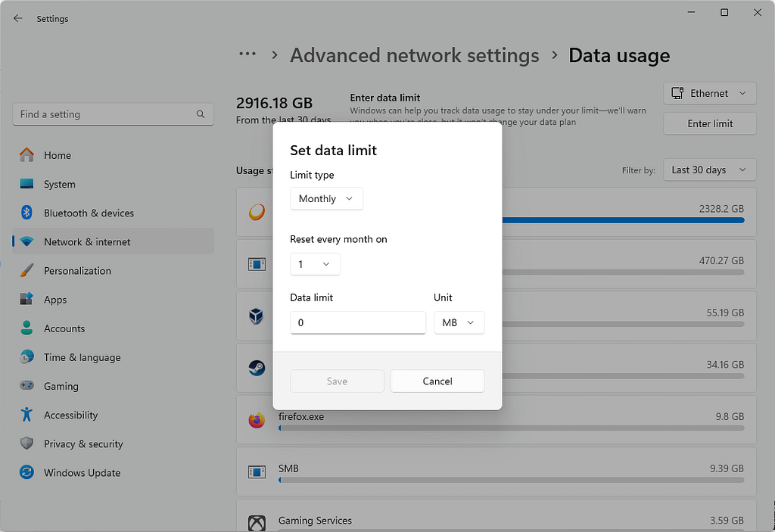Click the Enter limit button
This screenshot has width=775, height=532.
click(709, 123)
